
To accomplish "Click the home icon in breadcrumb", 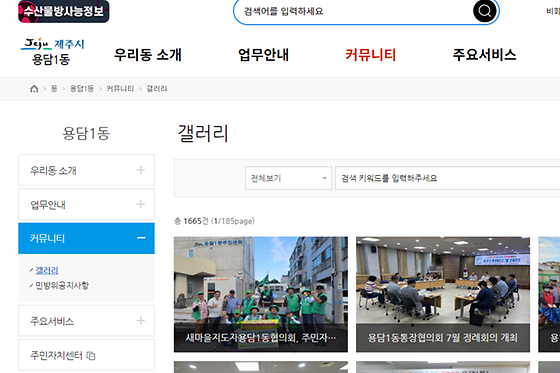I will pyautogui.click(x=34, y=89).
